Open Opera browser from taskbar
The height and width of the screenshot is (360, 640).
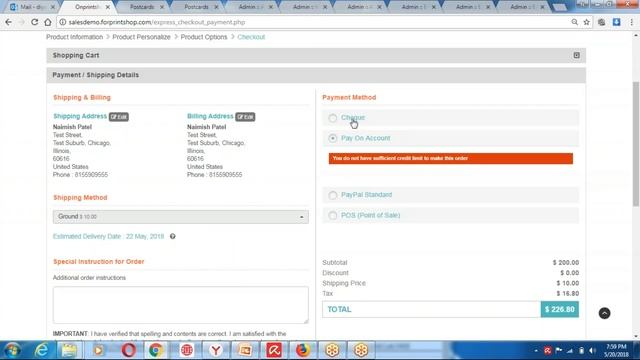click(128, 350)
